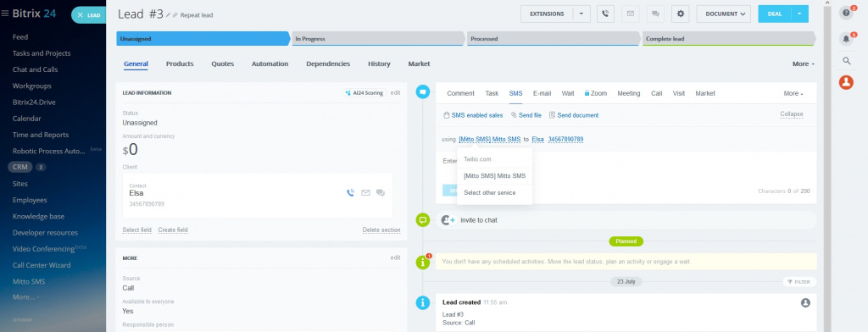The width and height of the screenshot is (868, 332).
Task: Choose [Mitto SMS] Mitto SMS in popup menu
Action: (x=495, y=176)
